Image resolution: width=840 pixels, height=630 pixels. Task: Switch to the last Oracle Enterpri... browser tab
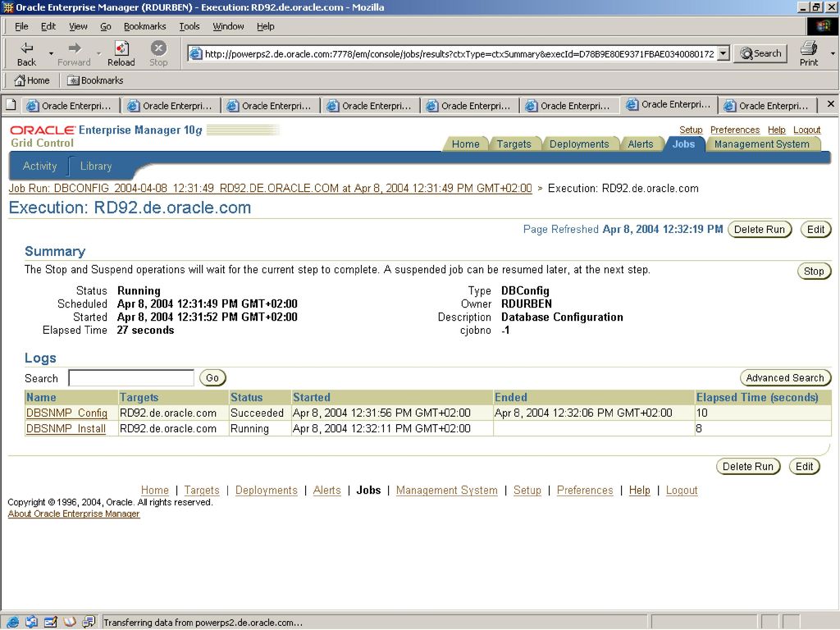coord(766,106)
